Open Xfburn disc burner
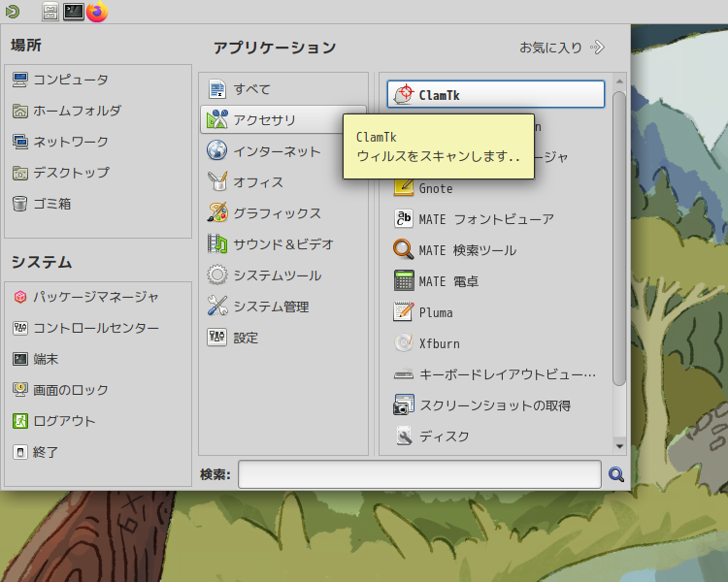The width and height of the screenshot is (728, 582). tap(496, 343)
